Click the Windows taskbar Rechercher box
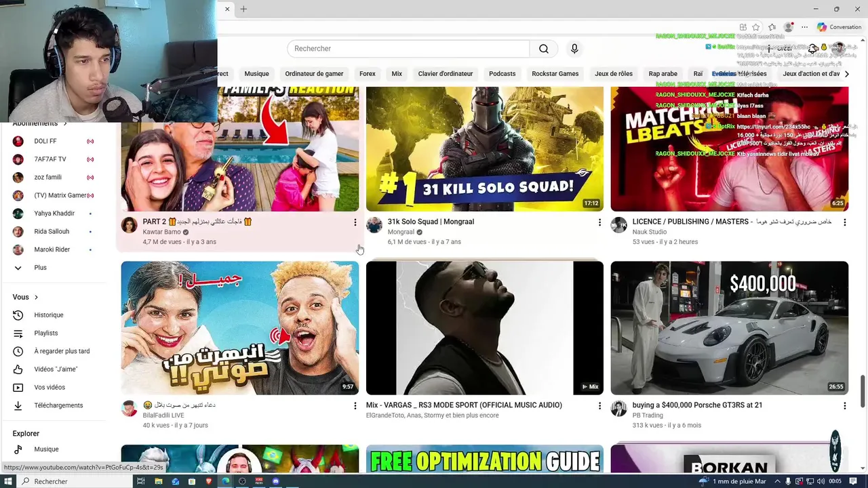Viewport: 868px width, 488px height. [75, 481]
